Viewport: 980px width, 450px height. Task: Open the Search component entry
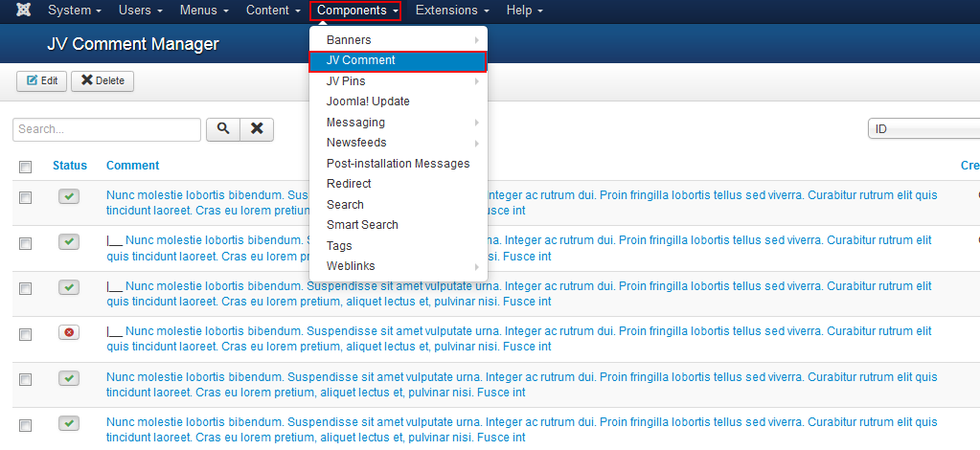point(399,204)
